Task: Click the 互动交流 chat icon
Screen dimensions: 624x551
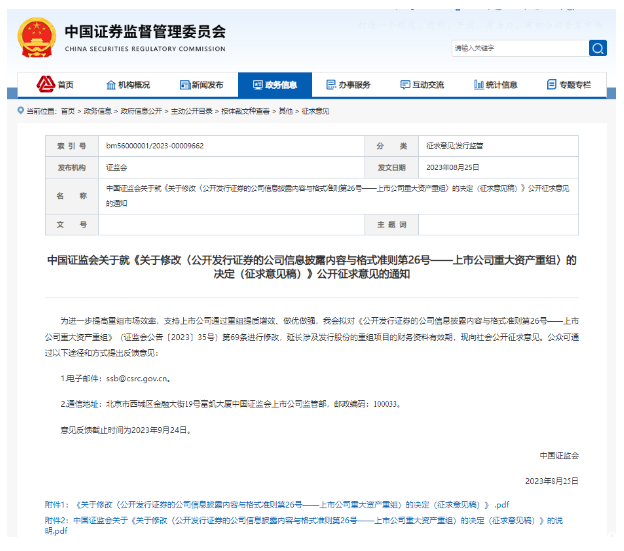Action: tap(403, 85)
